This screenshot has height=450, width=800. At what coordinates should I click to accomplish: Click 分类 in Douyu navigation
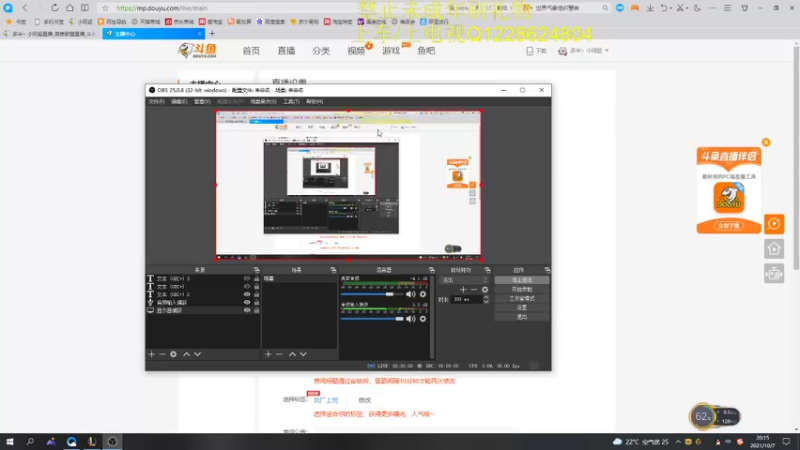pyautogui.click(x=321, y=51)
